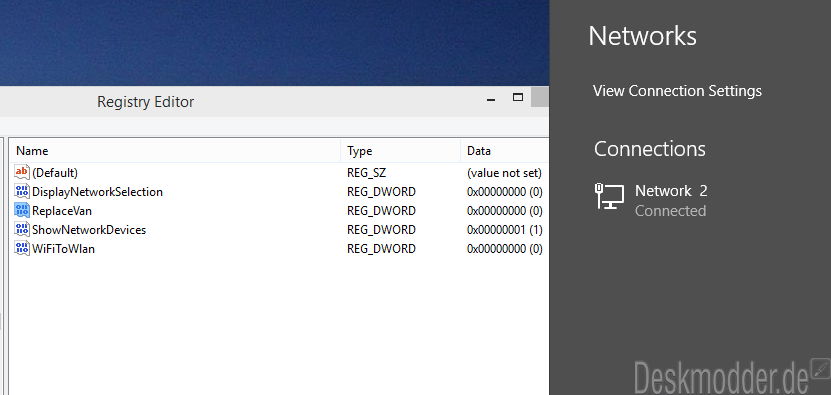The height and width of the screenshot is (395, 831).
Task: Sort values by the Type column header
Action: (401, 151)
